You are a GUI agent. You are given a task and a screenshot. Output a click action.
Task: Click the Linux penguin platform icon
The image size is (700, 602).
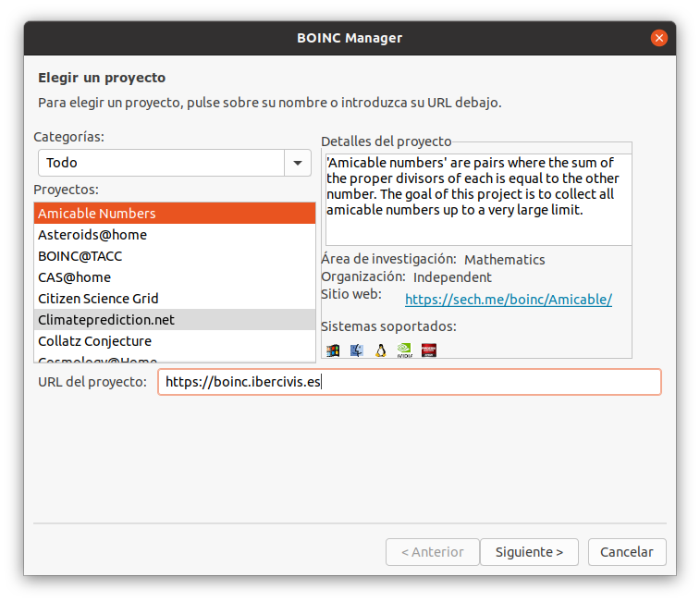click(381, 350)
